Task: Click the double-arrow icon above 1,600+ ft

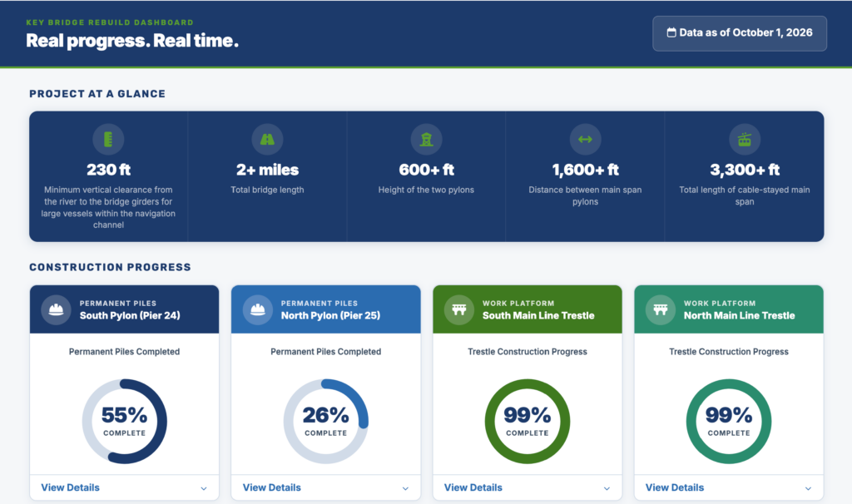Action: pyautogui.click(x=585, y=140)
